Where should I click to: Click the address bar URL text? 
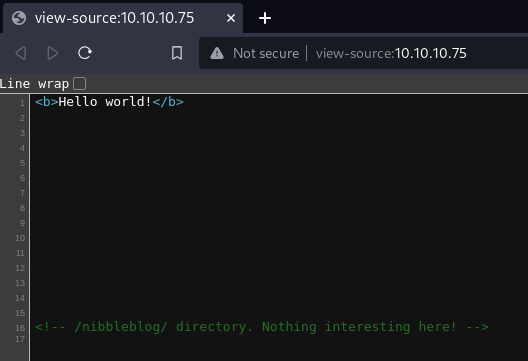(x=391, y=53)
